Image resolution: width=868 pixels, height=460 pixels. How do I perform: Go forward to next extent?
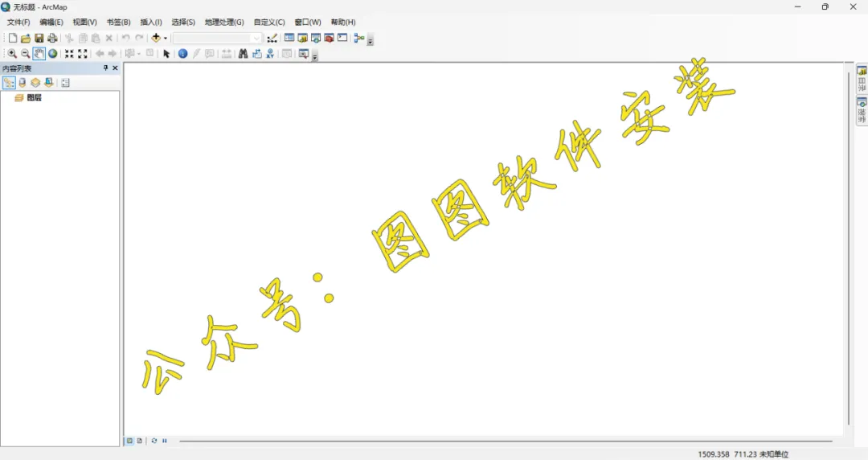click(x=113, y=54)
